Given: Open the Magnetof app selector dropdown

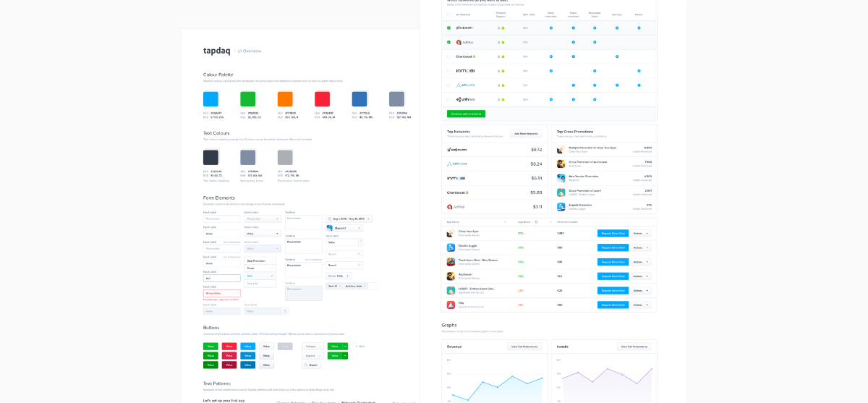Looking at the screenshot, I should (x=344, y=228).
